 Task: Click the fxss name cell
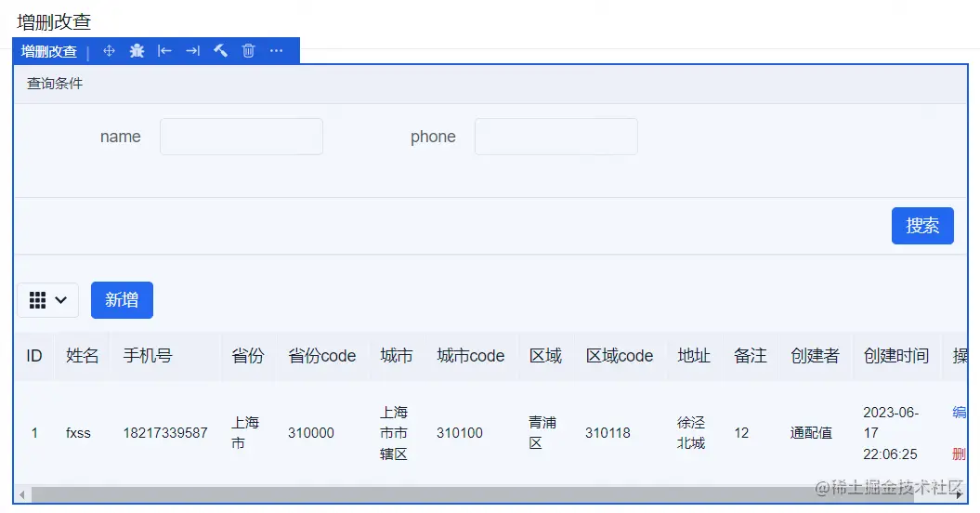coord(78,433)
